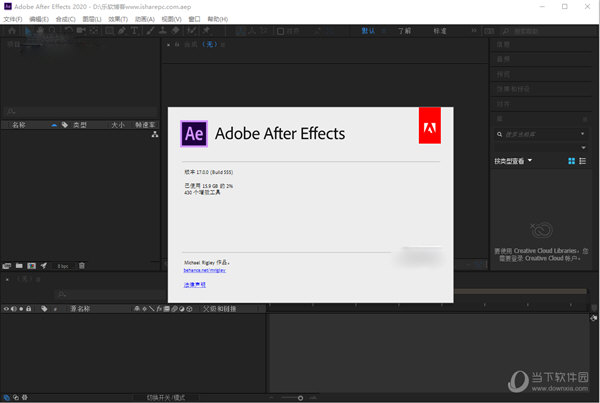Screen dimensions: 600x403
Task: Select the Brush tool
Action: 150,31
